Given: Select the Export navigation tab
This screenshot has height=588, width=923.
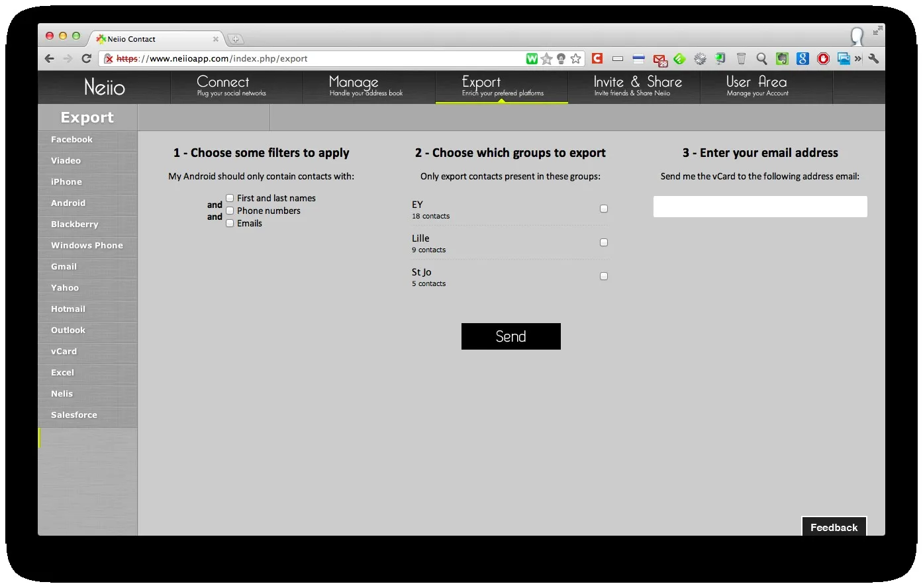Looking at the screenshot, I should pos(501,87).
